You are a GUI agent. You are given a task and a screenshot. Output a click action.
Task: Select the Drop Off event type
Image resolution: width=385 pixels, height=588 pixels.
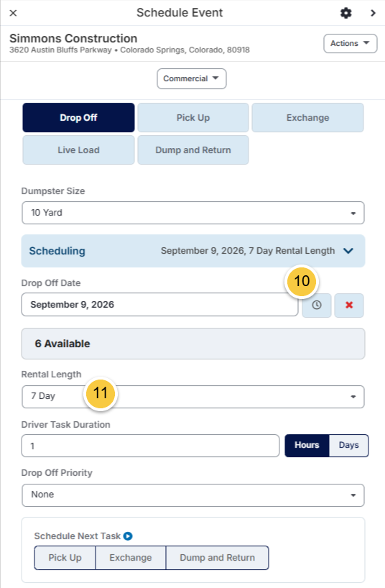(x=78, y=118)
